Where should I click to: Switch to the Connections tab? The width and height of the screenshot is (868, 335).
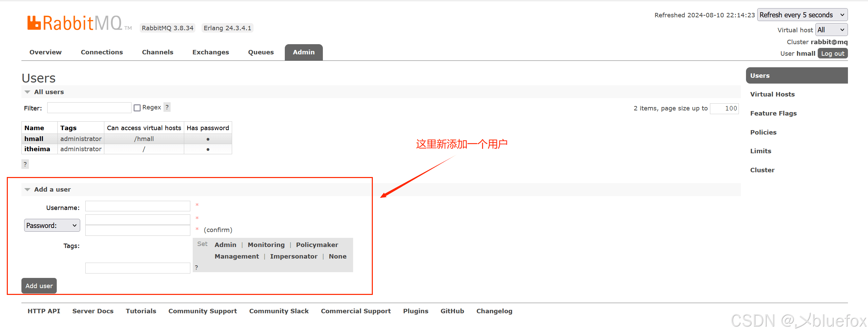[x=102, y=52]
